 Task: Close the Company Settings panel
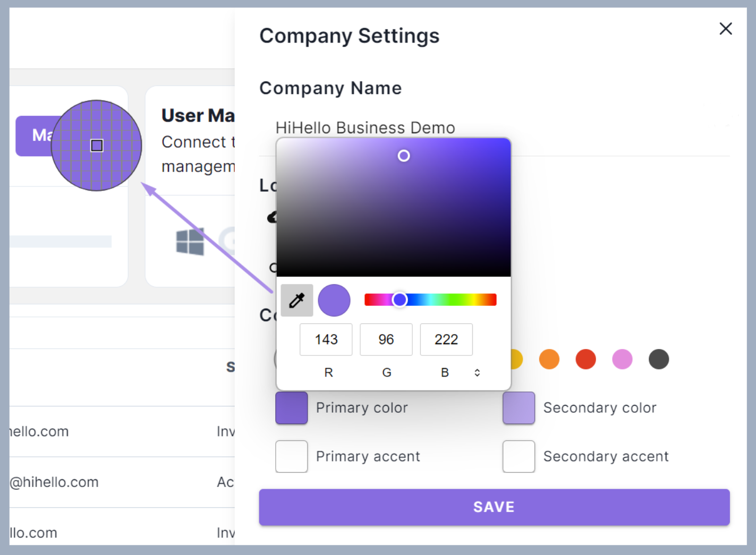click(x=726, y=29)
